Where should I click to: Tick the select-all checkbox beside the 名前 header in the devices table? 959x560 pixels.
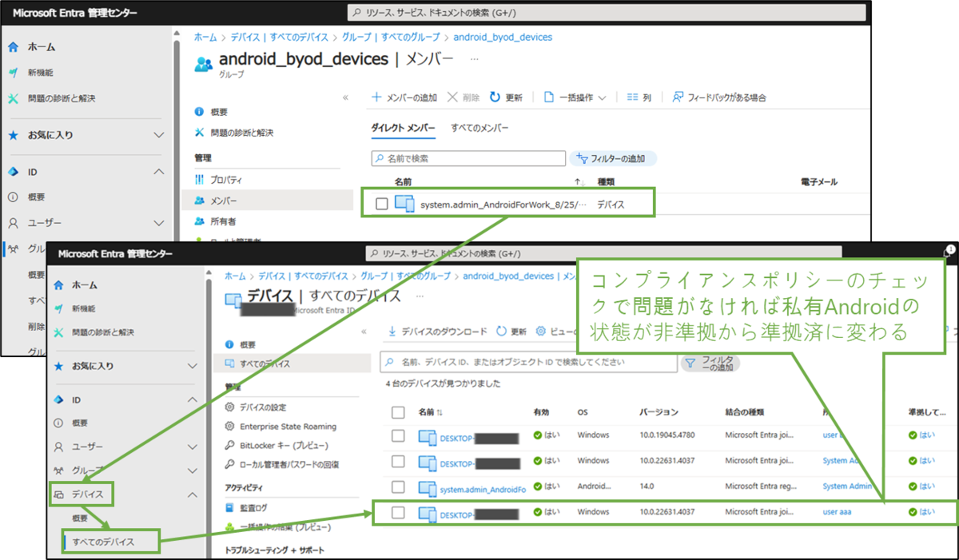(x=398, y=412)
